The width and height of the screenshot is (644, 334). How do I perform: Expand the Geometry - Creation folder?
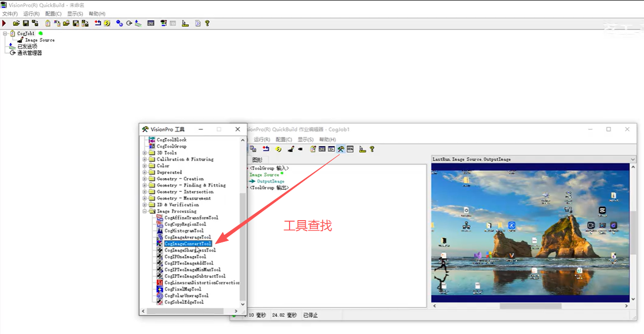tap(145, 179)
